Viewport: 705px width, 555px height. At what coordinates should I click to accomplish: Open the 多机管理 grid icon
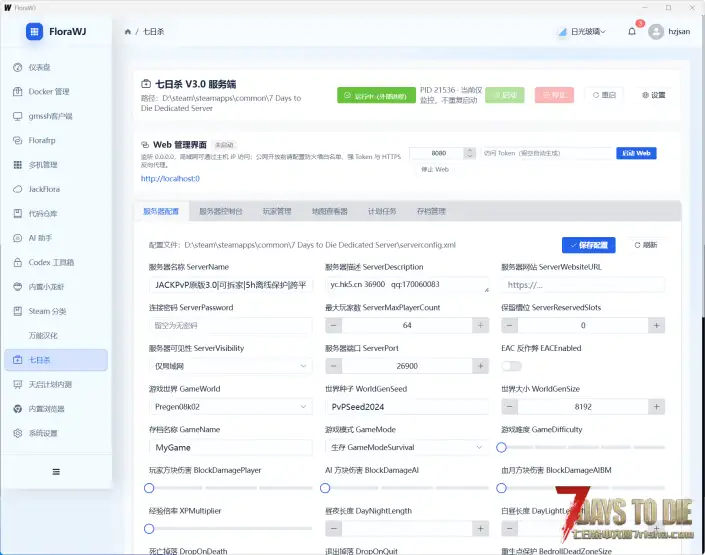pos(18,165)
